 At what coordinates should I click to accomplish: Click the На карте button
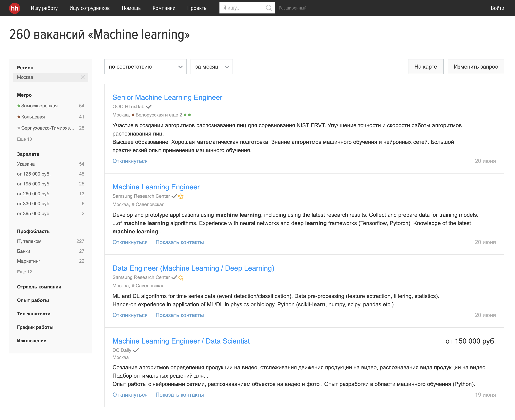[x=426, y=67]
